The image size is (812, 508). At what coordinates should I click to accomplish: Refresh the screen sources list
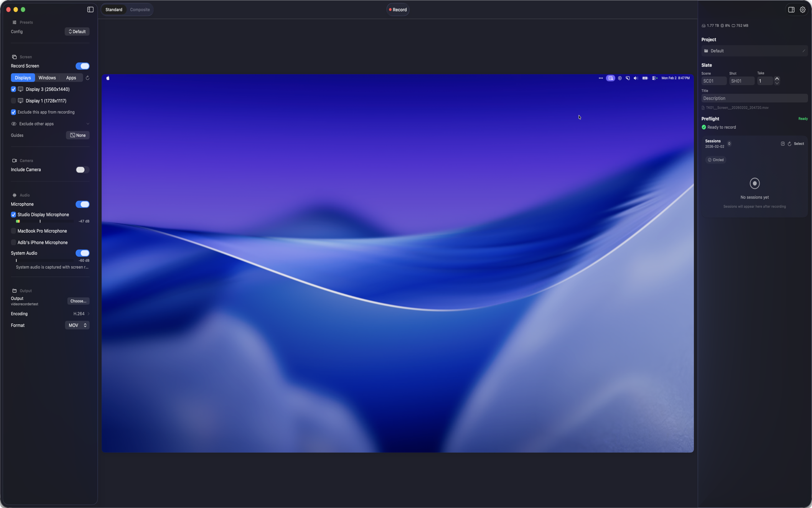point(87,78)
